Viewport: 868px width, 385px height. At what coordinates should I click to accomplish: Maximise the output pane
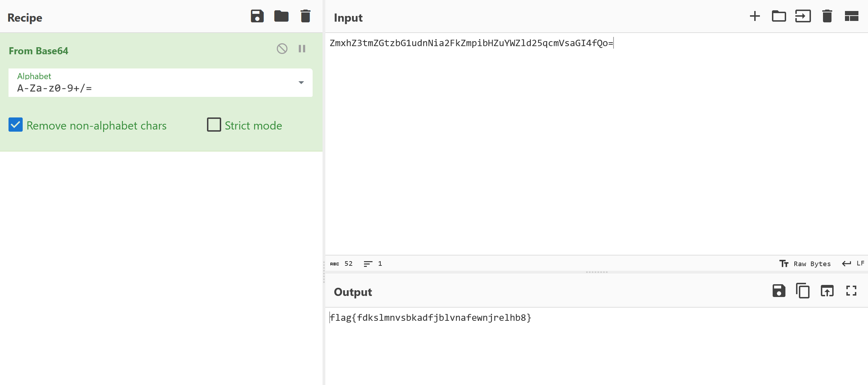pos(851,291)
